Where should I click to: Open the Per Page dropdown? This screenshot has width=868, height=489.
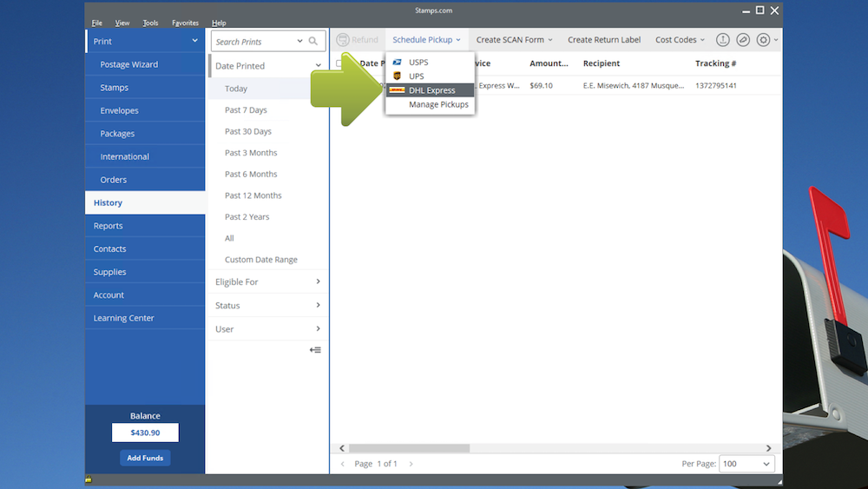[x=746, y=464]
